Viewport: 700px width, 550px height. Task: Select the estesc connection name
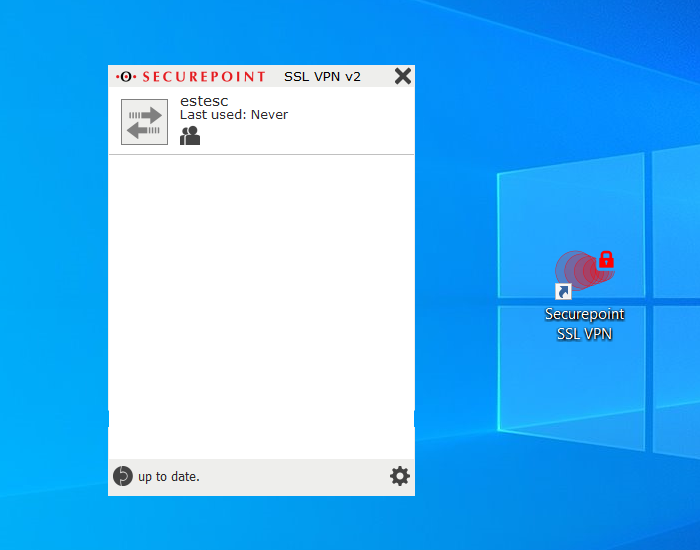tap(204, 101)
